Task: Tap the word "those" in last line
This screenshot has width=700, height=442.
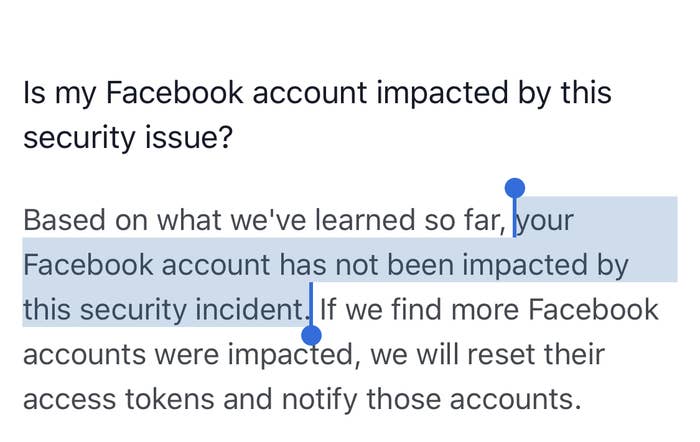Action: (x=403, y=399)
